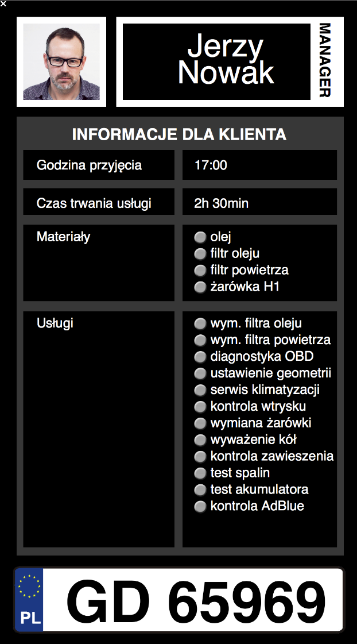Mark the kontrola wtrysku indicator
This screenshot has width=357, height=644.
pos(200,407)
